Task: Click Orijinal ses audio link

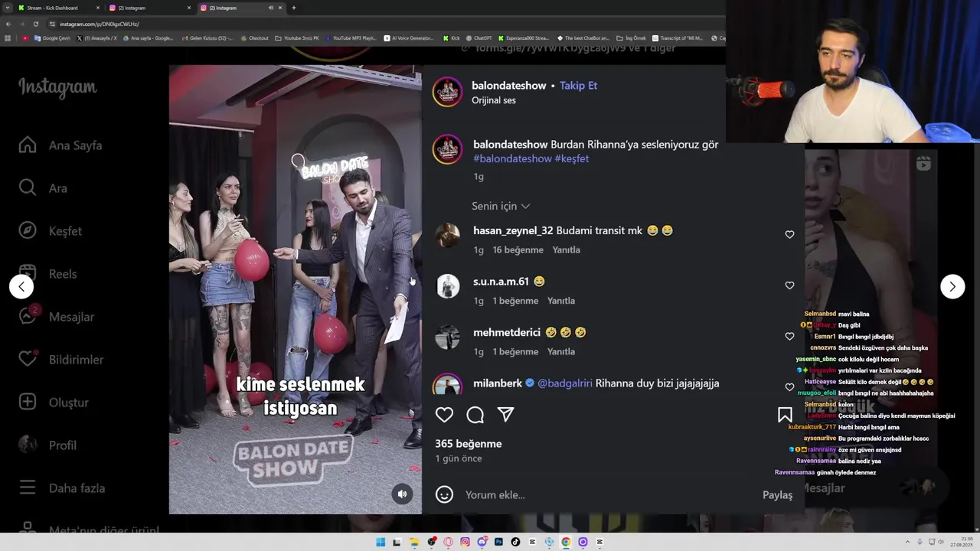Action: (494, 100)
